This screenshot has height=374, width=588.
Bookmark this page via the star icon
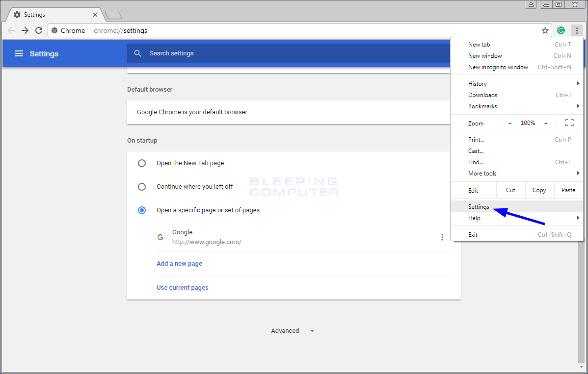pyautogui.click(x=545, y=30)
